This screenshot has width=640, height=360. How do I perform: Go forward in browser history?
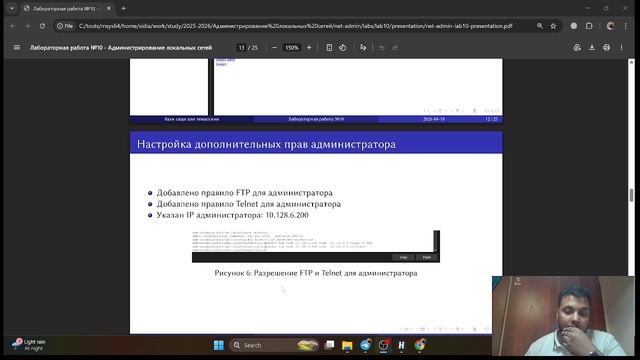pyautogui.click(x=28, y=26)
